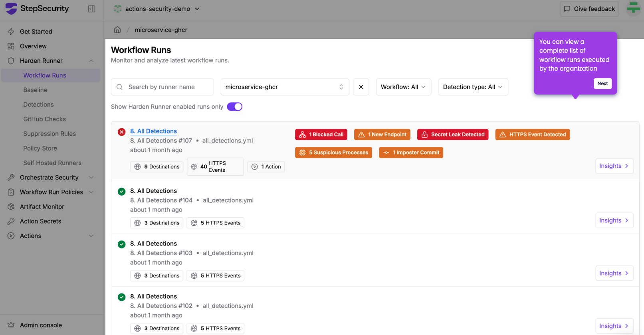Open Policy Store in sidebar
The height and width of the screenshot is (335, 644).
pyautogui.click(x=40, y=148)
